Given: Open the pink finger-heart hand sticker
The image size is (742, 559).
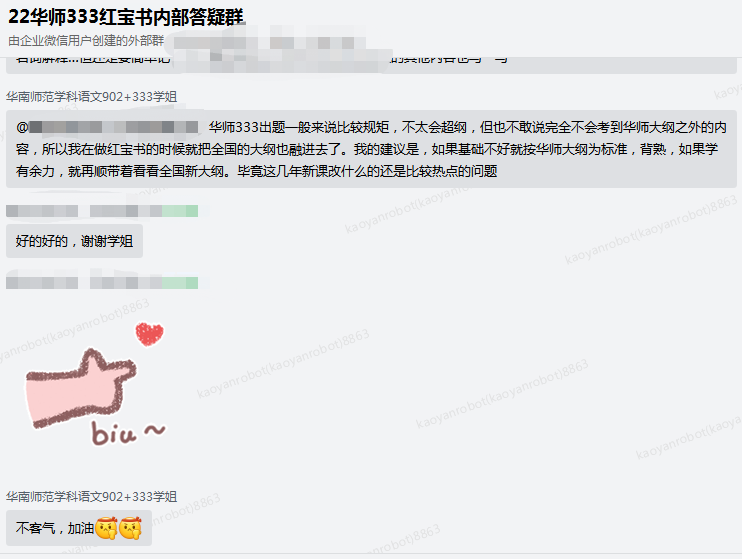Looking at the screenshot, I should click(95, 384).
